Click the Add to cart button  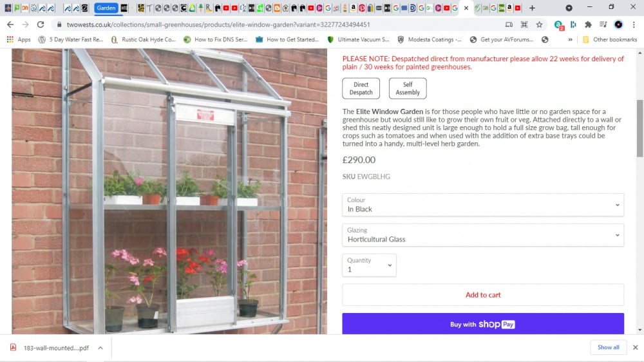482,294
